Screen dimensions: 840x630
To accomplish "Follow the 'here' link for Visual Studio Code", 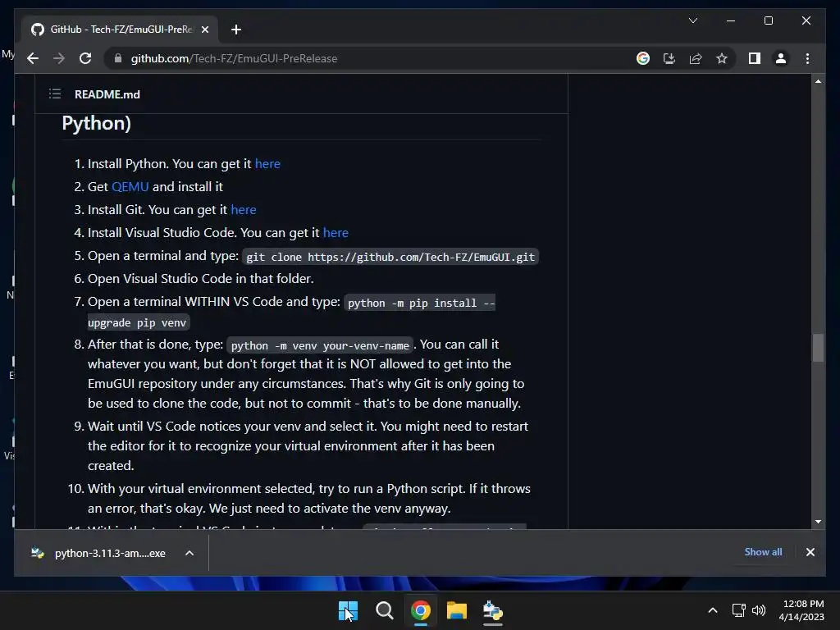I will click(336, 232).
